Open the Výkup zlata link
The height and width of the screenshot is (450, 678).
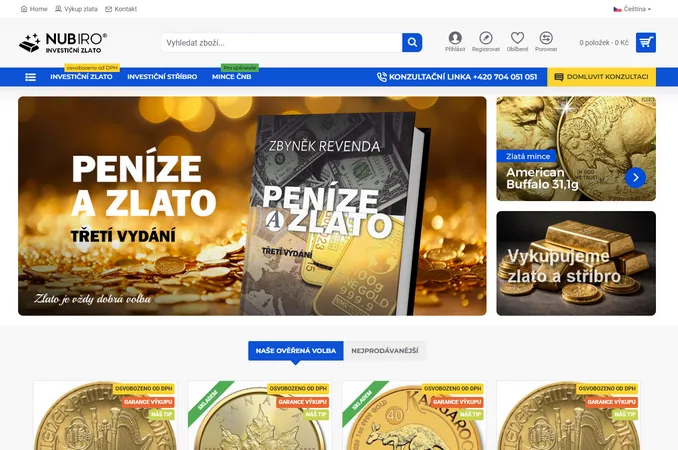point(76,9)
